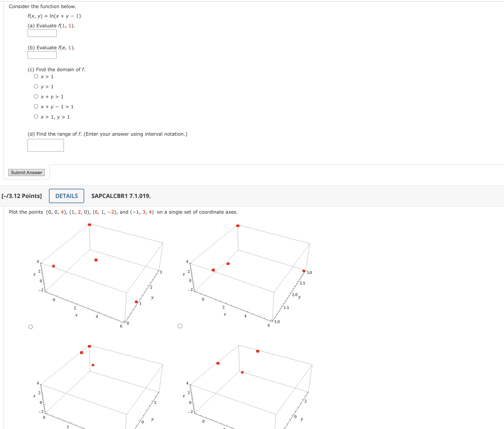Select the domain option x + y > 1

click(36, 96)
